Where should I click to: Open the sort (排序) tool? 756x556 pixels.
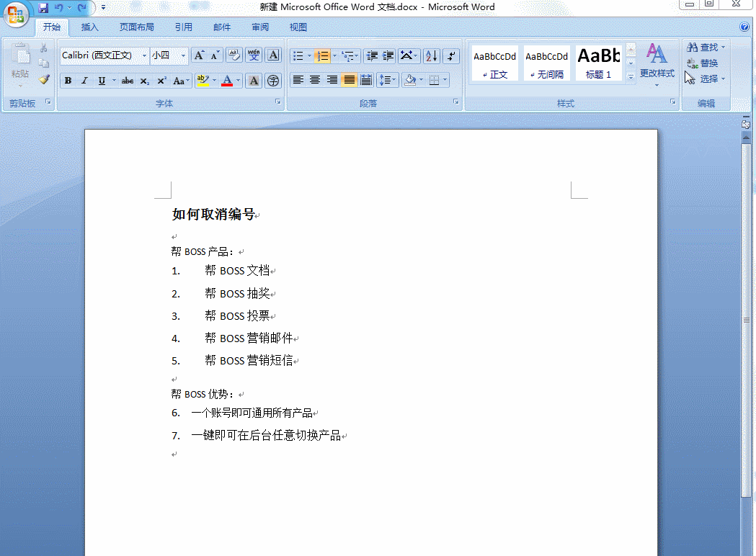point(431,56)
